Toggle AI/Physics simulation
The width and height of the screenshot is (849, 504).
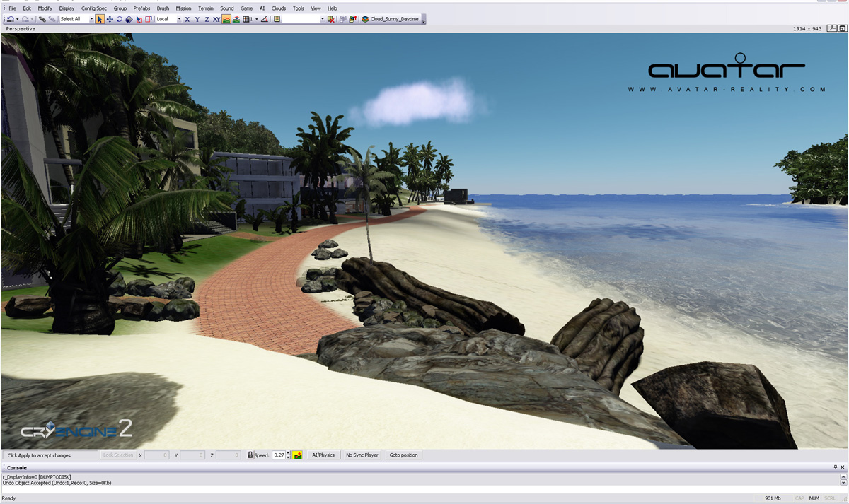point(323,455)
